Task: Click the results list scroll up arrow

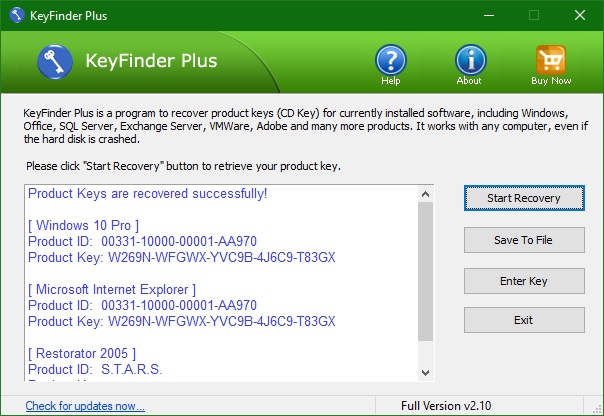Action: [x=425, y=194]
